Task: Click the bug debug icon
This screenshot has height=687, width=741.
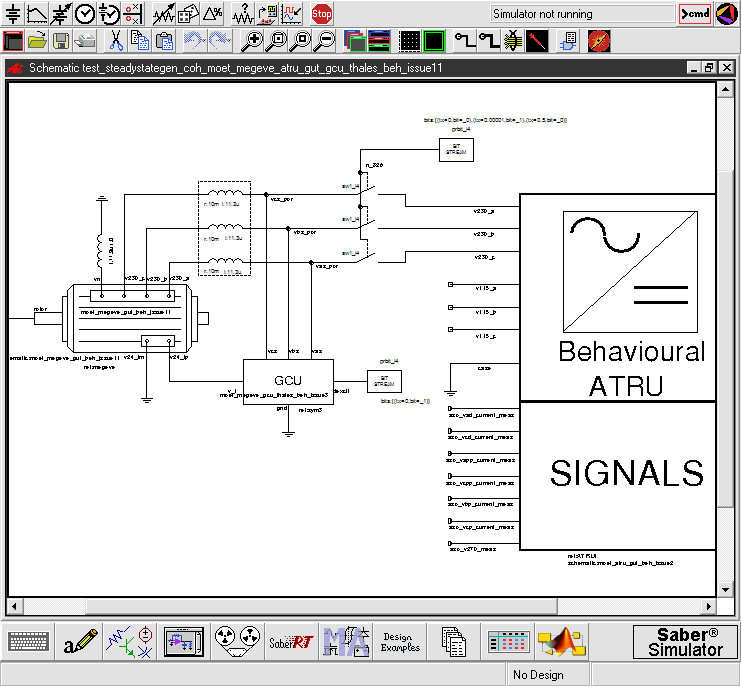Action: click(513, 41)
